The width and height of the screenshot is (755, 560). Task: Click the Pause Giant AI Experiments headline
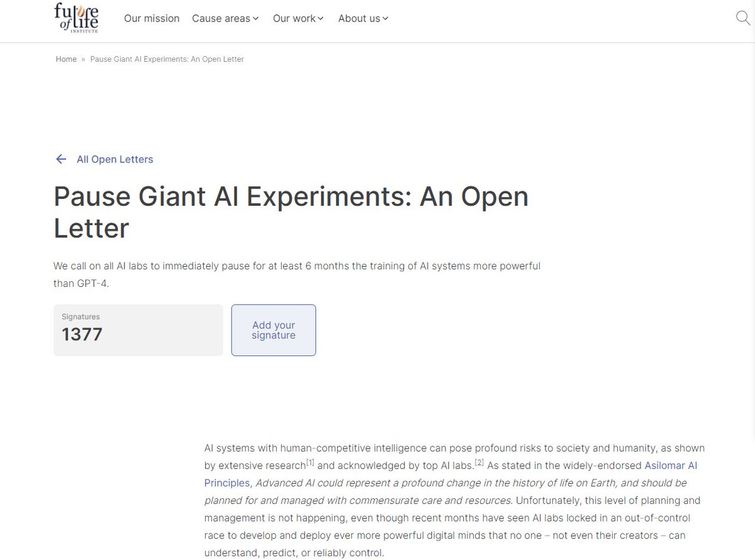point(291,212)
